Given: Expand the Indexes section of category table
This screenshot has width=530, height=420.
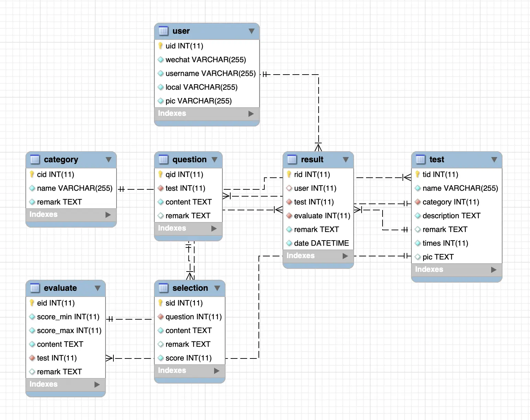Looking at the screenshot, I should tap(108, 214).
